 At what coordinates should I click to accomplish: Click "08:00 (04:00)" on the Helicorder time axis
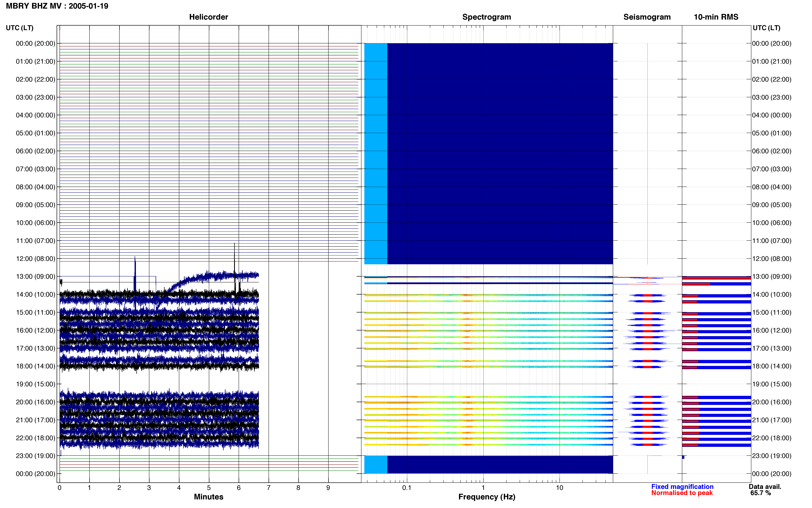click(36, 187)
